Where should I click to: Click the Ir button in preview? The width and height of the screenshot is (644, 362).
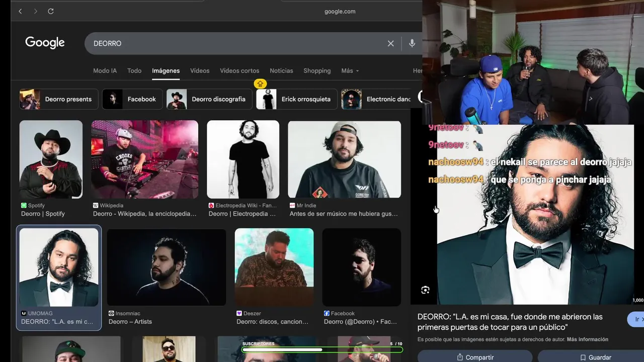pos(636,319)
